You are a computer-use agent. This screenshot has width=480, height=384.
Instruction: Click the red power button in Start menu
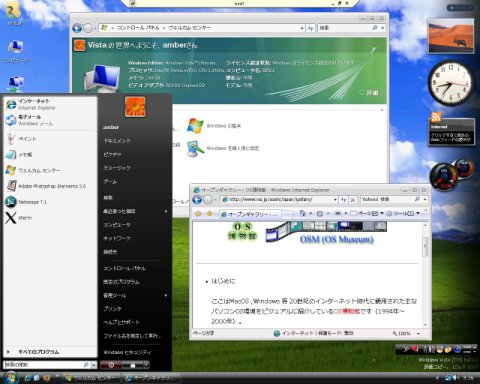(x=111, y=365)
